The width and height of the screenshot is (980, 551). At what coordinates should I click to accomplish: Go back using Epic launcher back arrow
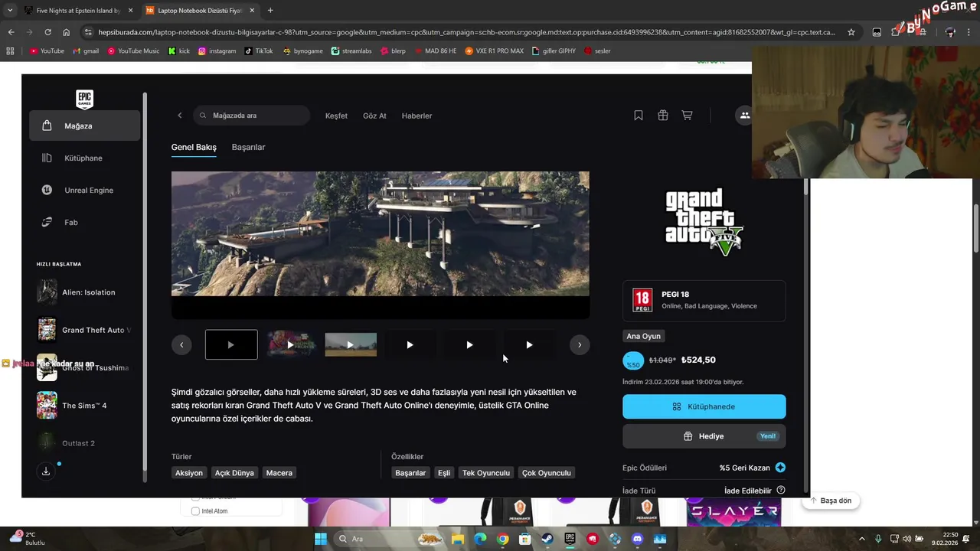click(180, 116)
